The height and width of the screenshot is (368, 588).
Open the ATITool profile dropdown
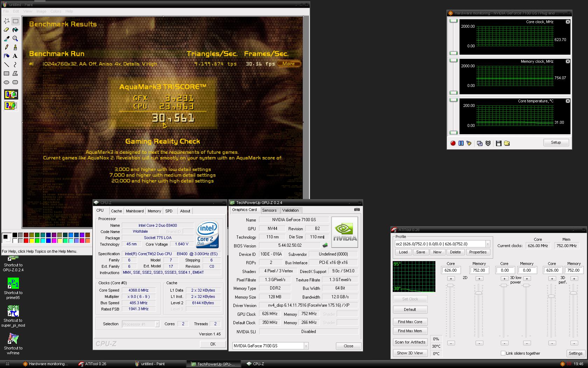tap(488, 244)
